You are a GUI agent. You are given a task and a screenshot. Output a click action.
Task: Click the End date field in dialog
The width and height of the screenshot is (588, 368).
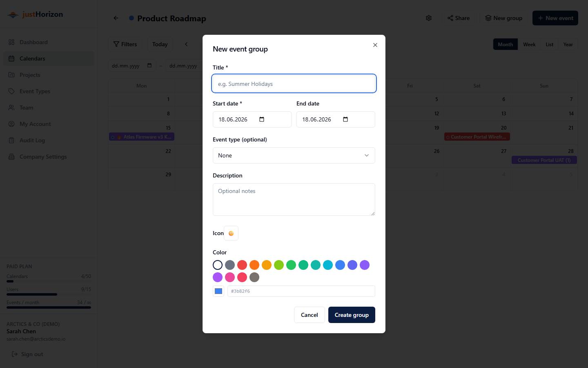pos(336,119)
